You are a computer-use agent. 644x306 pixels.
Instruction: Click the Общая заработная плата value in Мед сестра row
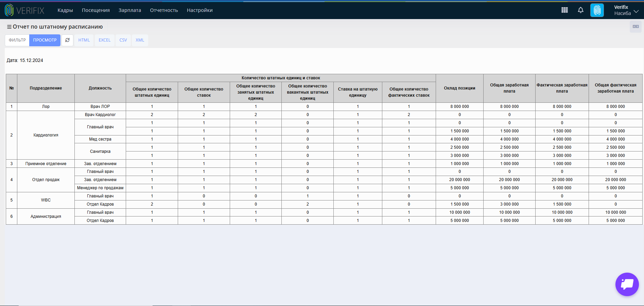(509, 139)
